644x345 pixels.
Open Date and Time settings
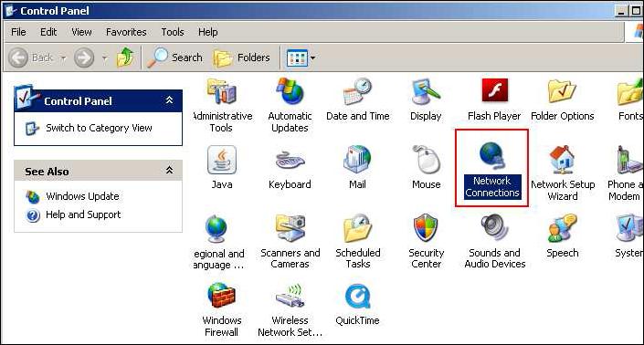[x=358, y=99]
